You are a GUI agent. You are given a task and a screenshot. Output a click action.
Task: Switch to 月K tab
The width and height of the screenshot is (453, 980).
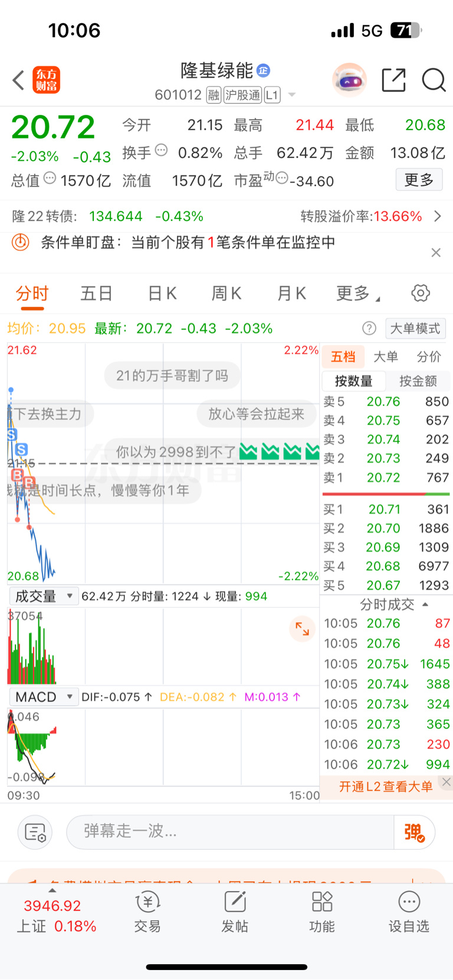(291, 293)
